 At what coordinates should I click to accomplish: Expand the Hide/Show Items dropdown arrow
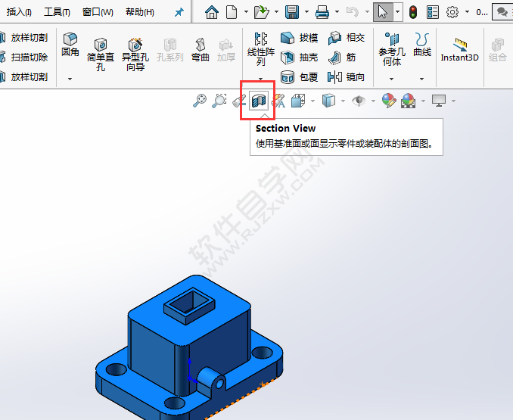coord(373,101)
